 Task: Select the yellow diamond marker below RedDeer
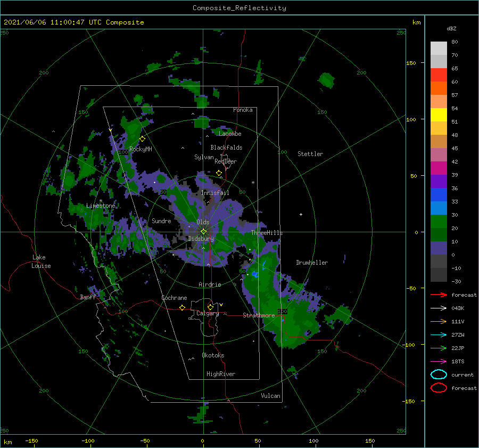click(219, 173)
